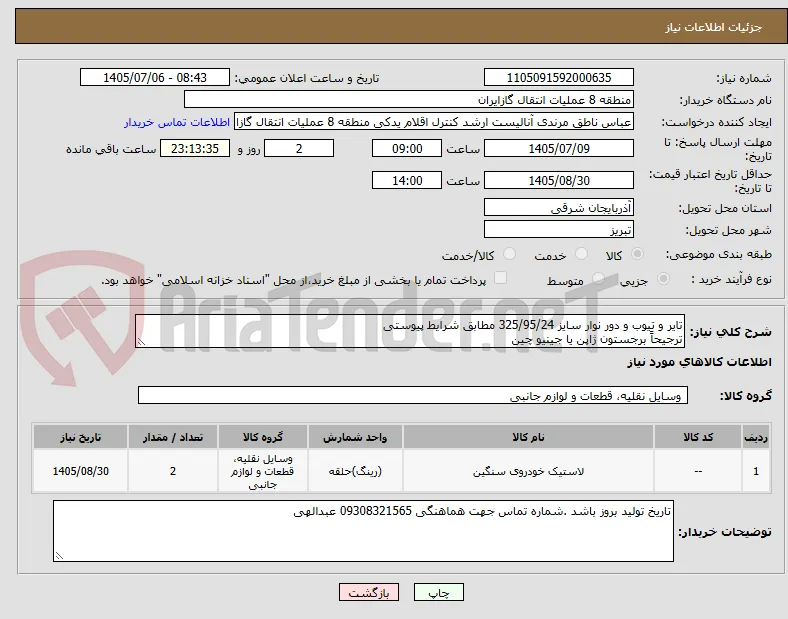Click the request creator name field
The height and width of the screenshot is (619, 788).
pyautogui.click(x=434, y=122)
